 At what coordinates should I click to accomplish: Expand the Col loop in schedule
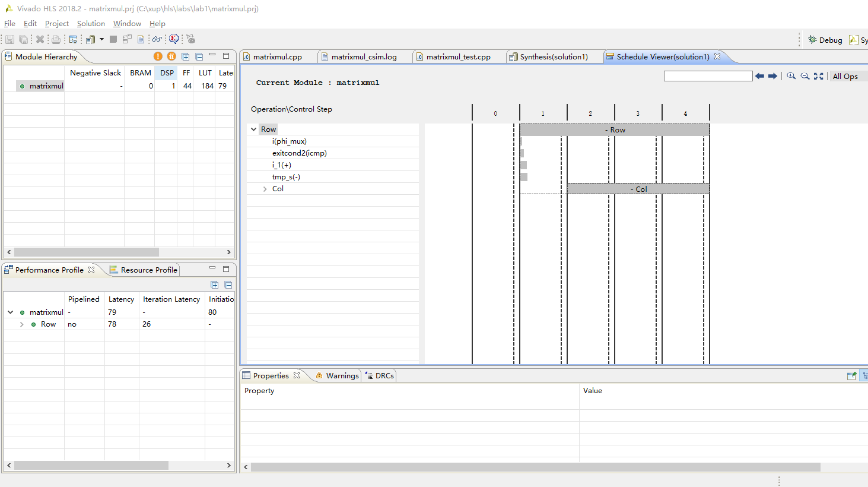coord(265,189)
